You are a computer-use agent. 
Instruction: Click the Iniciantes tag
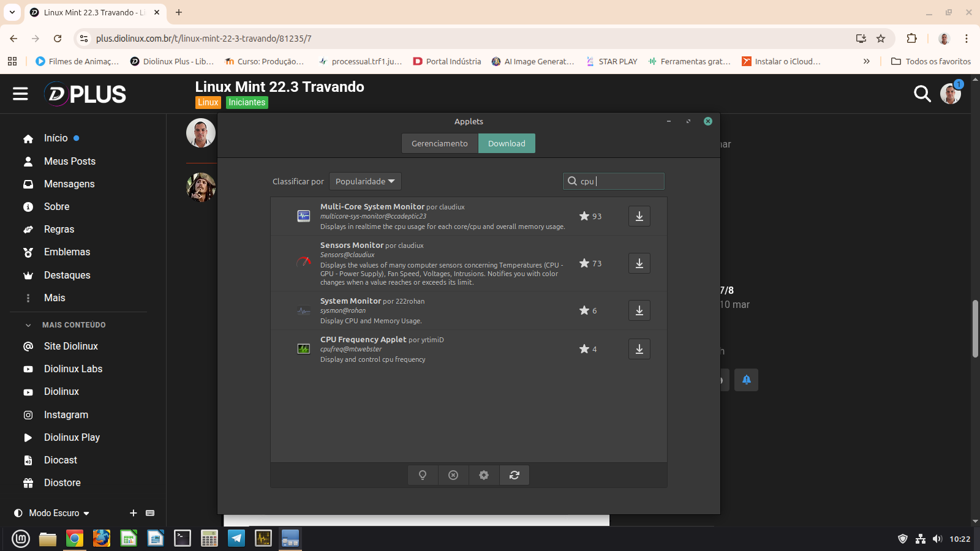(x=247, y=102)
